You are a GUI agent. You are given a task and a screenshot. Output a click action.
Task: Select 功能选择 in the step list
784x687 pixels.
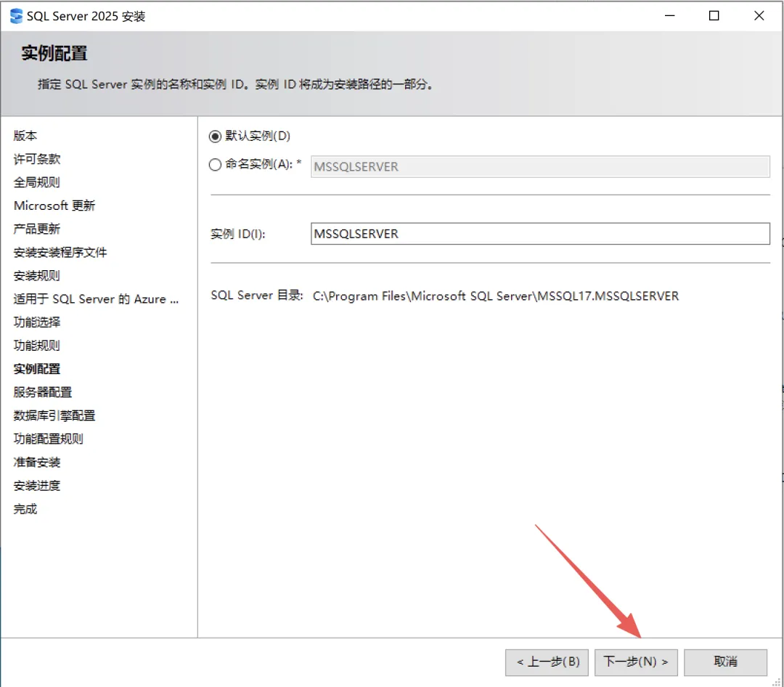[37, 322]
